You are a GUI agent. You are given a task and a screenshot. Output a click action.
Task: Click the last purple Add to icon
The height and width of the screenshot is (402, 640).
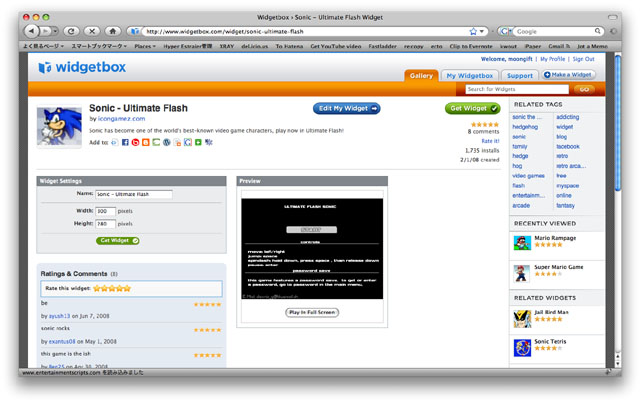coord(209,142)
